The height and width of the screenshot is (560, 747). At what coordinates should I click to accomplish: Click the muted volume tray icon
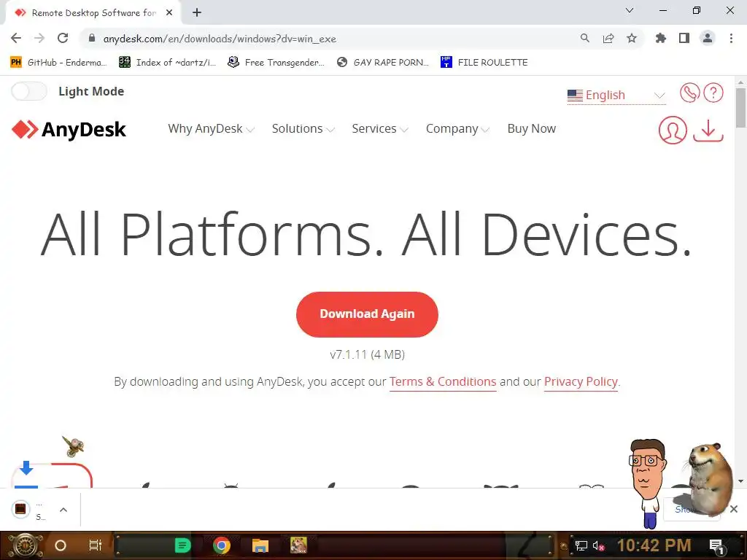(598, 545)
